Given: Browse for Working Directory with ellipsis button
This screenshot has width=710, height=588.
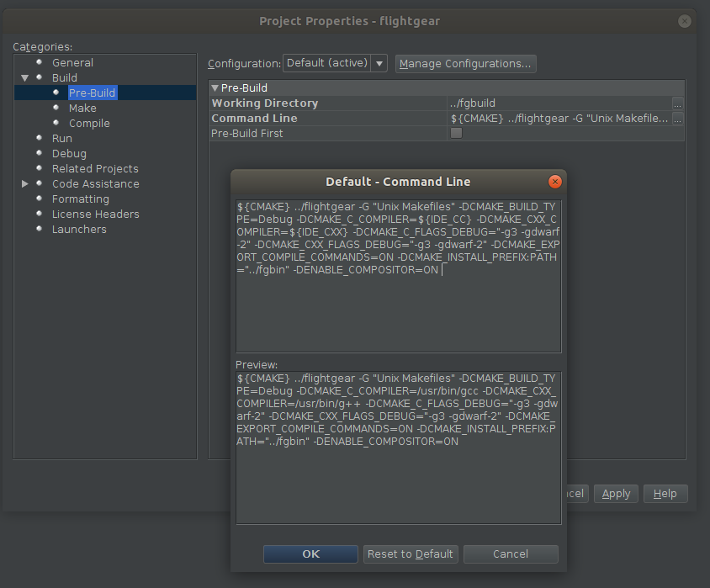Looking at the screenshot, I should pos(677,103).
